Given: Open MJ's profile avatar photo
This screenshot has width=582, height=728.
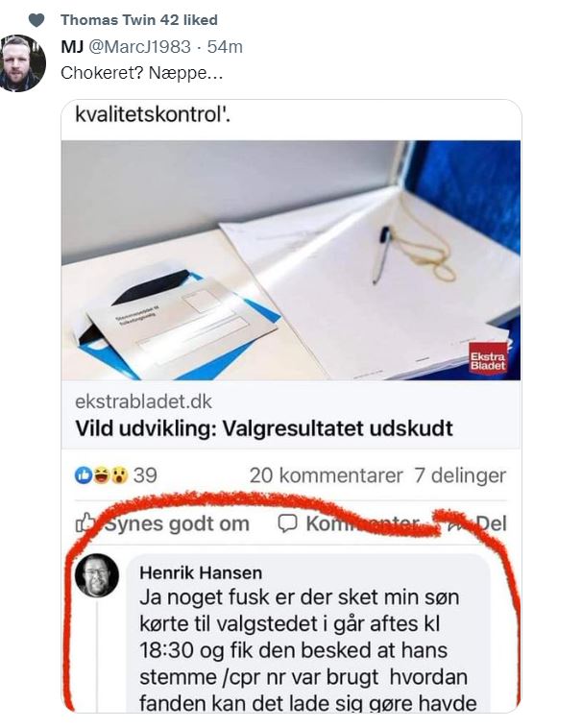Looking at the screenshot, I should pos(23,63).
